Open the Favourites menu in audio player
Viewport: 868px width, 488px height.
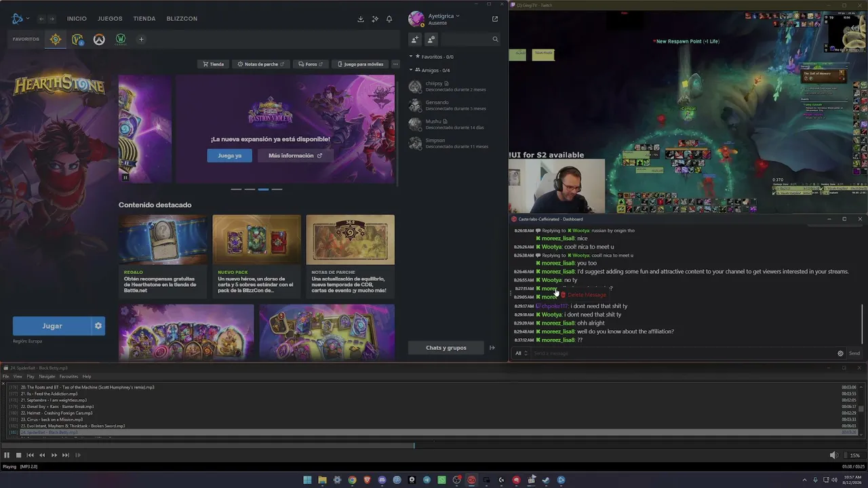pos(68,377)
